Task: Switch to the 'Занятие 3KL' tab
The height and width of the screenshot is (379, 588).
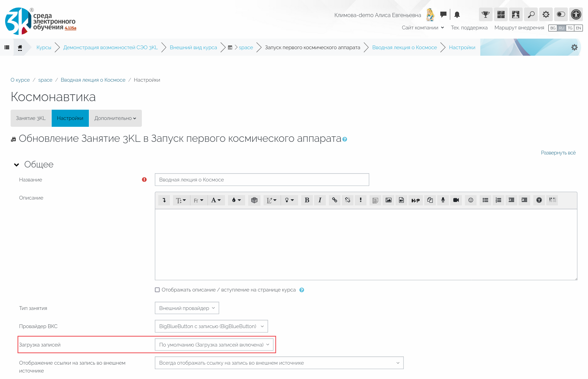Action: coord(31,118)
